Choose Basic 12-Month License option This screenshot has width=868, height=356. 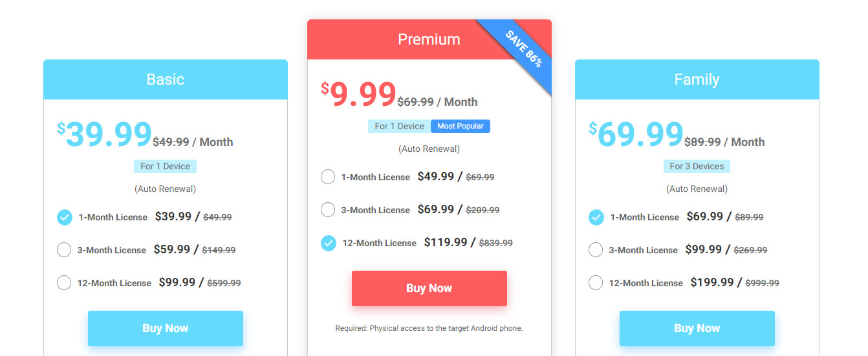[64, 283]
